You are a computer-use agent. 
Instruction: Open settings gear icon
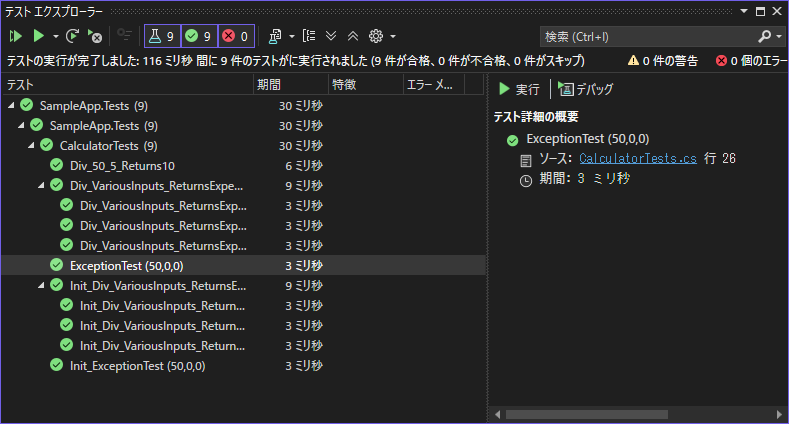click(376, 36)
